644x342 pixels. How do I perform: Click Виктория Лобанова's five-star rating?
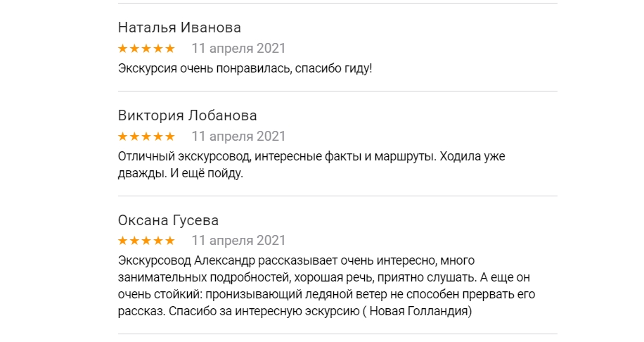tap(146, 136)
